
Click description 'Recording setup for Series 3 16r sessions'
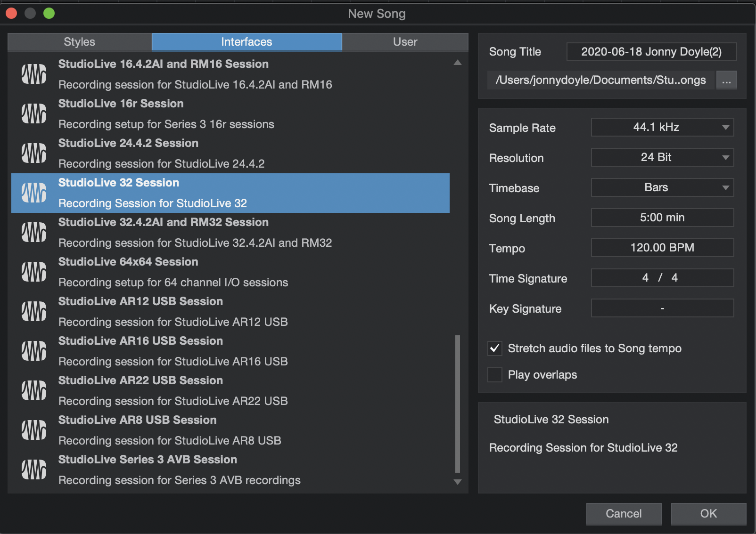pos(166,124)
